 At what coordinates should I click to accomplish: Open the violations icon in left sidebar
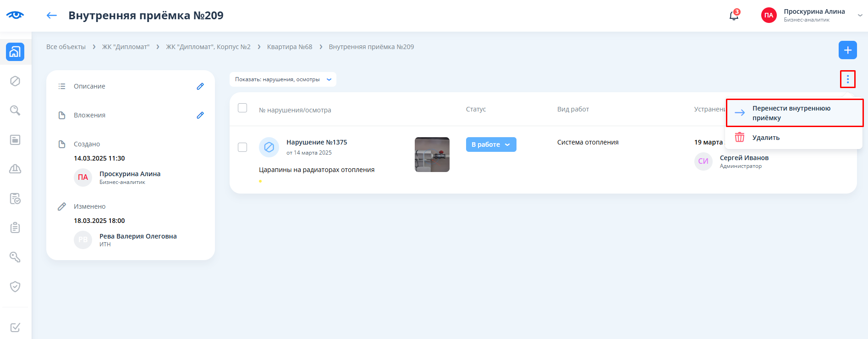(15, 81)
